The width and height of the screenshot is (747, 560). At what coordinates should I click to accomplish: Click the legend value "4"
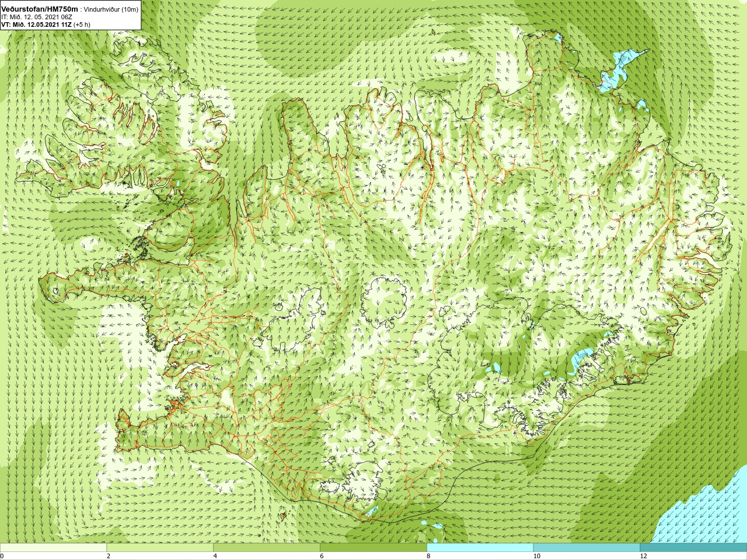215,556
